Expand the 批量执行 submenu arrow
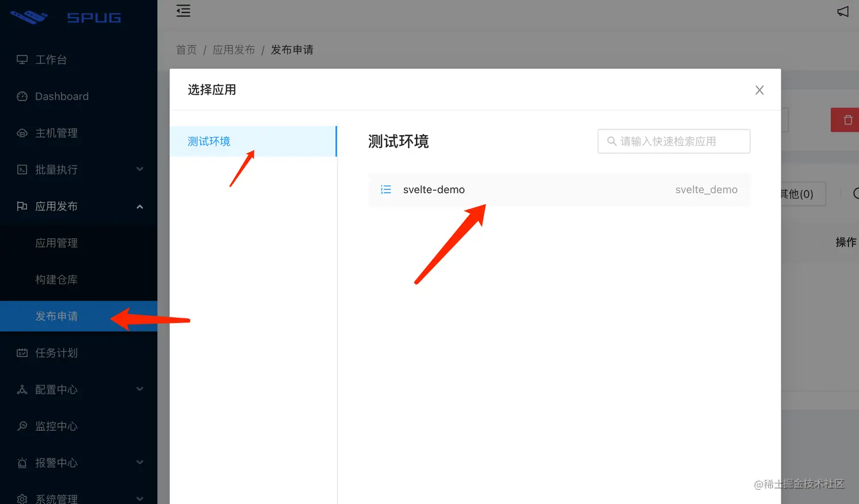859x504 pixels. point(140,169)
